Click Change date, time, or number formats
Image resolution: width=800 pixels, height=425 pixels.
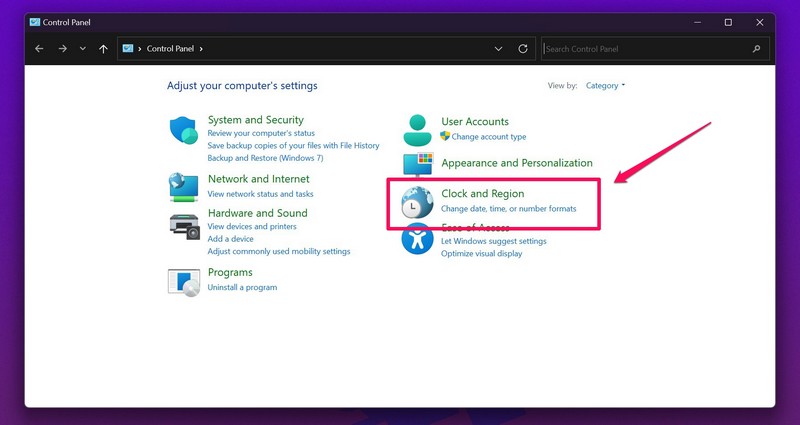click(508, 209)
